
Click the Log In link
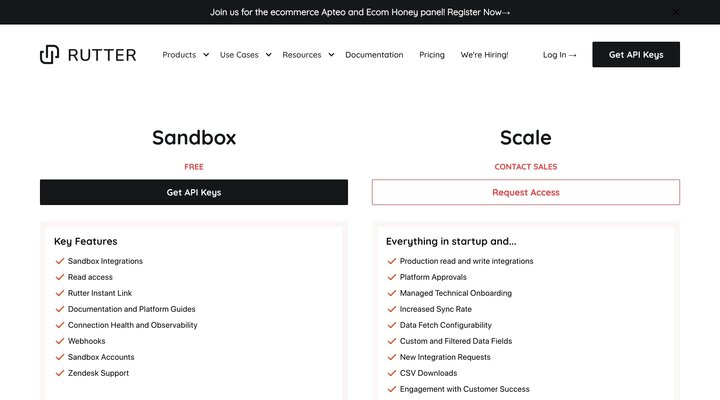(559, 55)
